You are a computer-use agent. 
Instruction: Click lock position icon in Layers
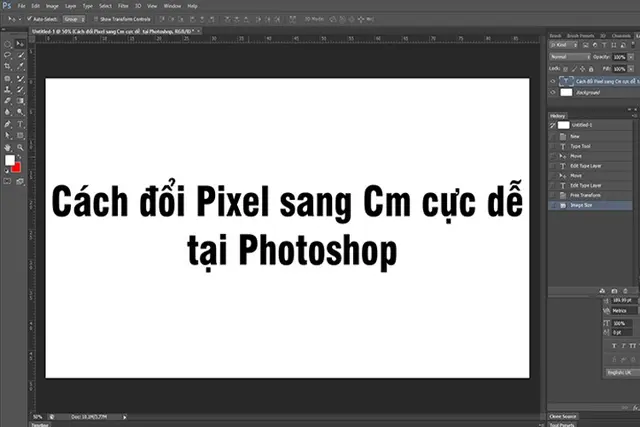tap(582, 69)
